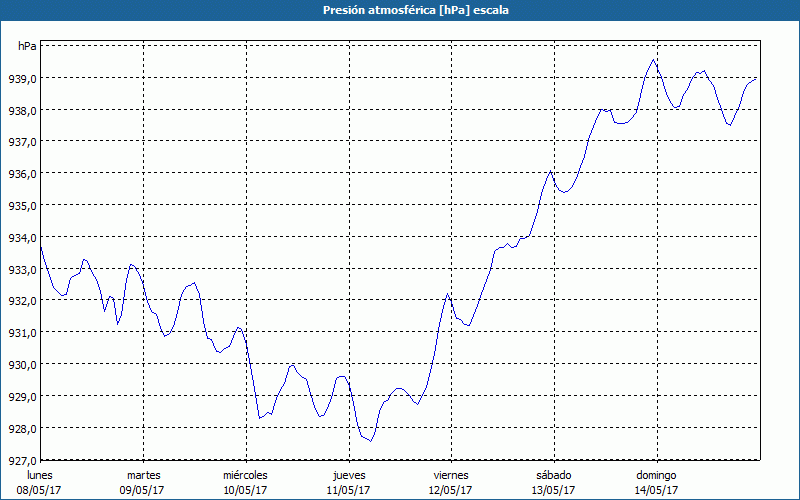800x500 pixels.
Task: Click the 'lunes' day label
Action: (40, 475)
